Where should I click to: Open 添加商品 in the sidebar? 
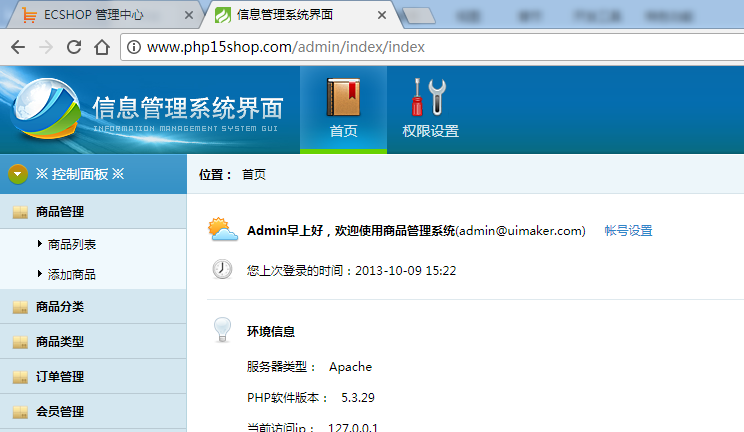(72, 274)
